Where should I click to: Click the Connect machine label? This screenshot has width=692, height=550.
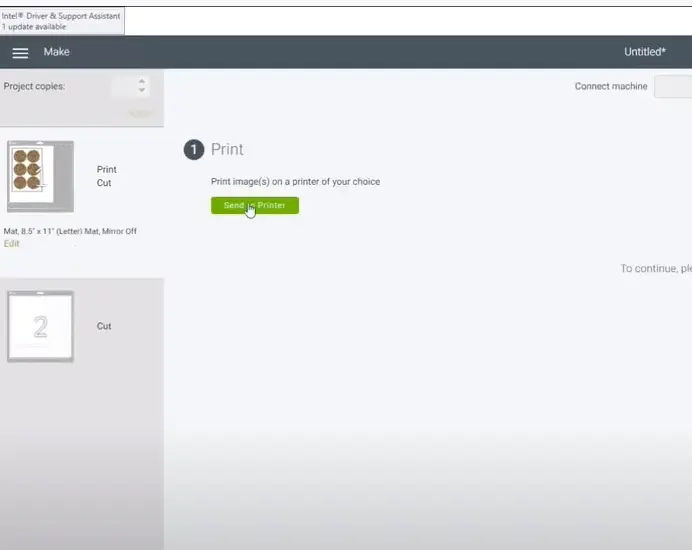(610, 87)
